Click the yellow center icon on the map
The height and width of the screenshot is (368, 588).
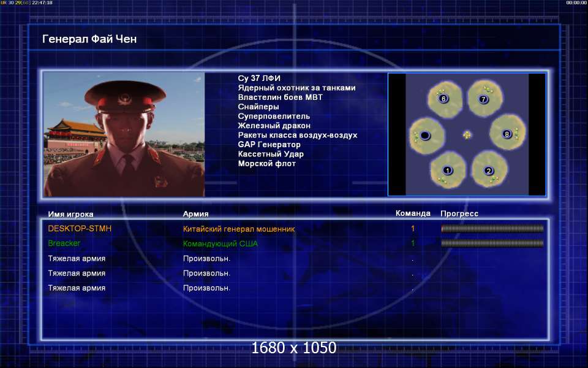pyautogui.click(x=467, y=135)
